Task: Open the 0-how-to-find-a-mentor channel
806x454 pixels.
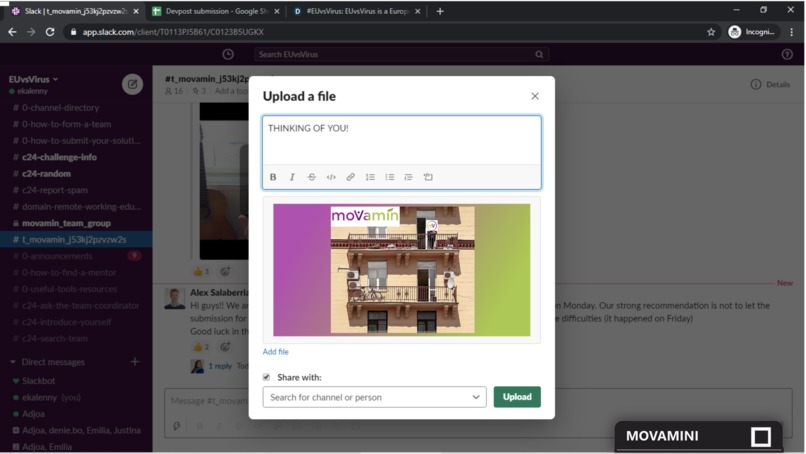Action: point(76,273)
